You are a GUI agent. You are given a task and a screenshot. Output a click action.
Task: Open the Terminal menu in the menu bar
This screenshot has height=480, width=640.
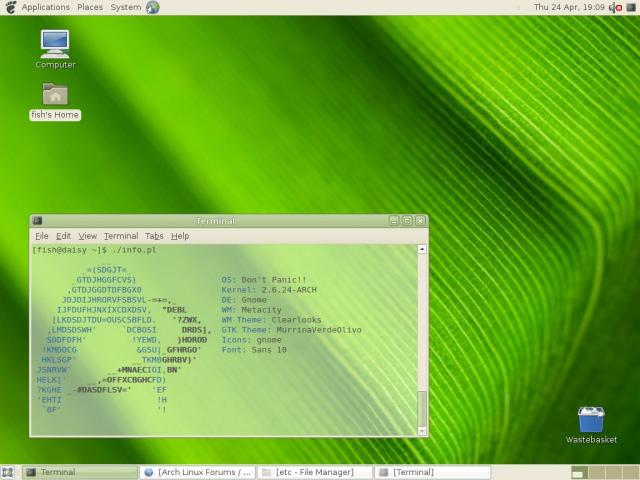tap(121, 236)
